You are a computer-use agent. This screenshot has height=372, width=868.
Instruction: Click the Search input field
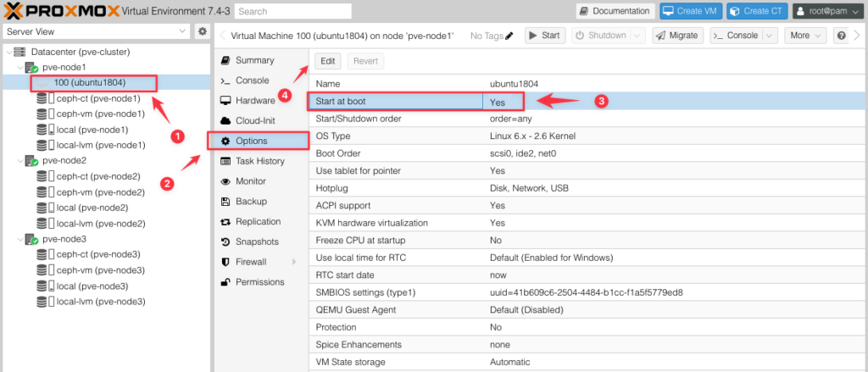[292, 11]
